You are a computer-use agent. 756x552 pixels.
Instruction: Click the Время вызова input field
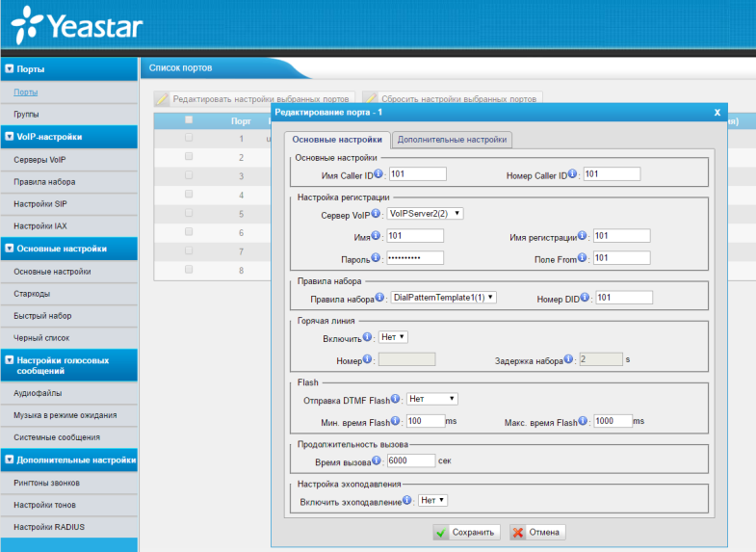point(411,460)
